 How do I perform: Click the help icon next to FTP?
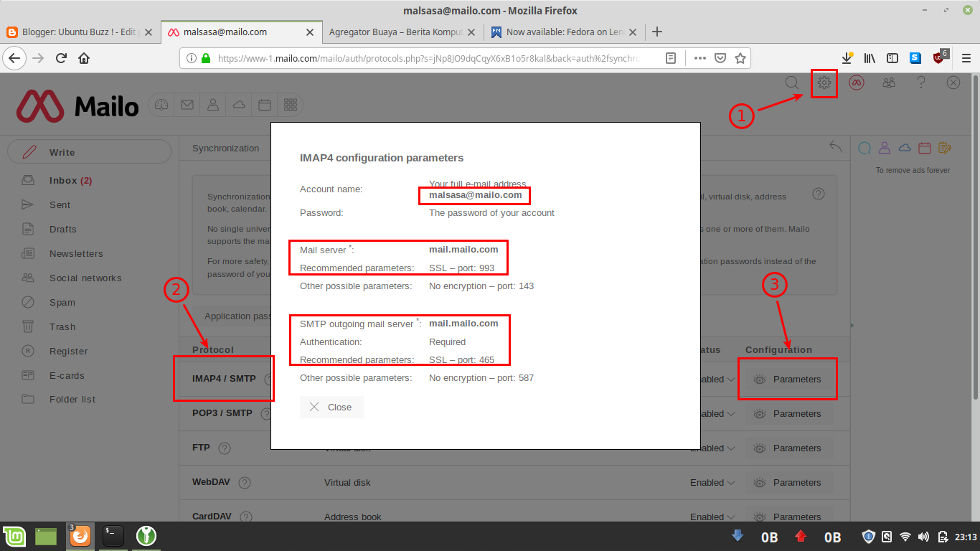[225, 448]
